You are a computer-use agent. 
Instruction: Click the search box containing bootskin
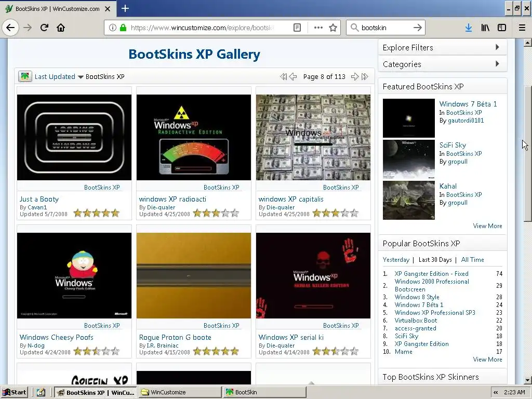[385, 28]
